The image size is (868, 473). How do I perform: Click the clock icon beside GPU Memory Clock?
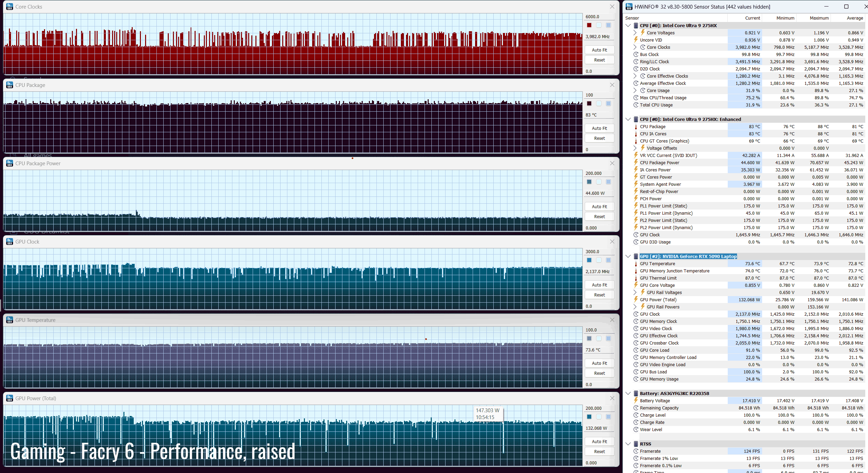636,321
